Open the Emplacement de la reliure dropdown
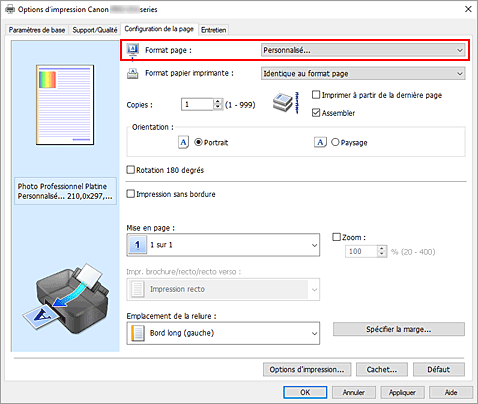 pyautogui.click(x=223, y=333)
